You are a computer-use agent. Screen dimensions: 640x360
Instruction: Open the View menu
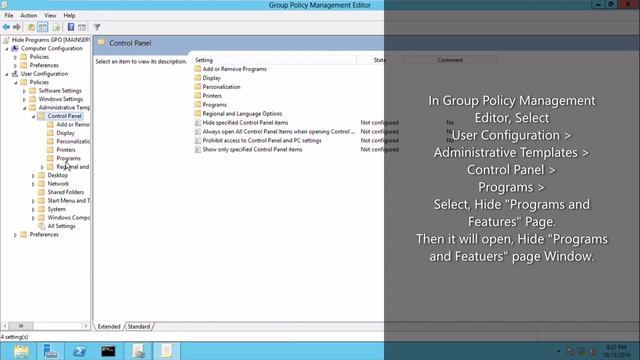tap(50, 16)
